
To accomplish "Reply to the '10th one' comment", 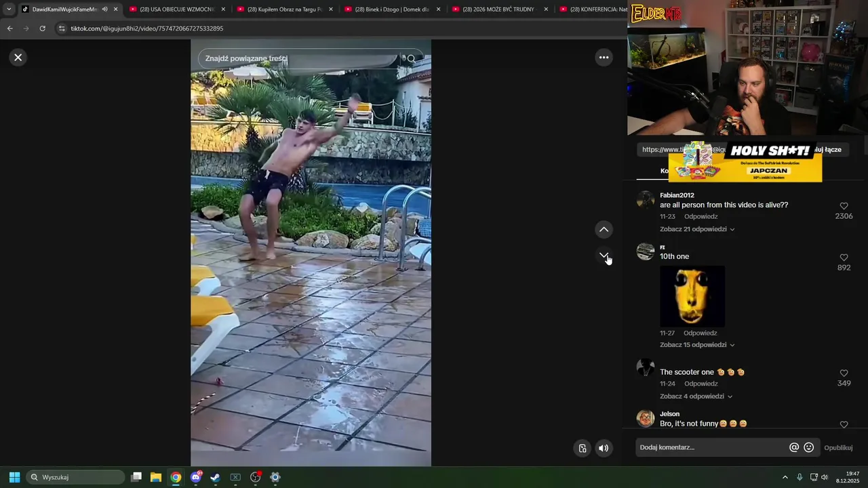I will (700, 333).
